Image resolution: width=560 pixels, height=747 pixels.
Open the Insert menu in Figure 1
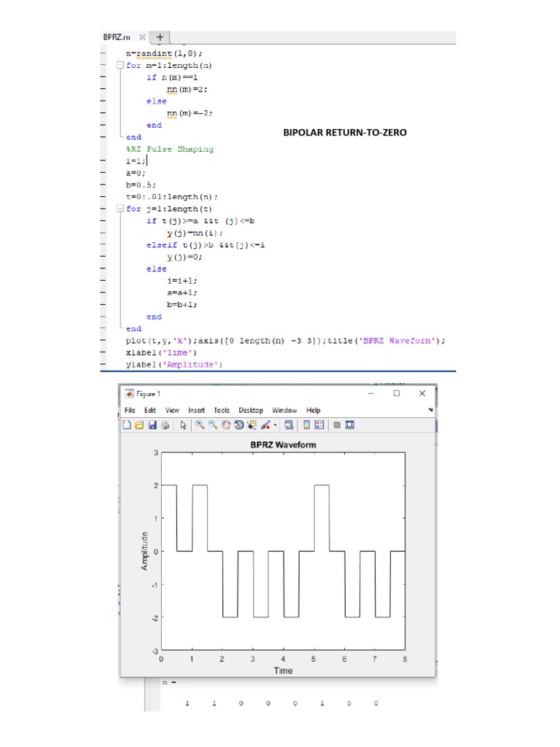[196, 411]
